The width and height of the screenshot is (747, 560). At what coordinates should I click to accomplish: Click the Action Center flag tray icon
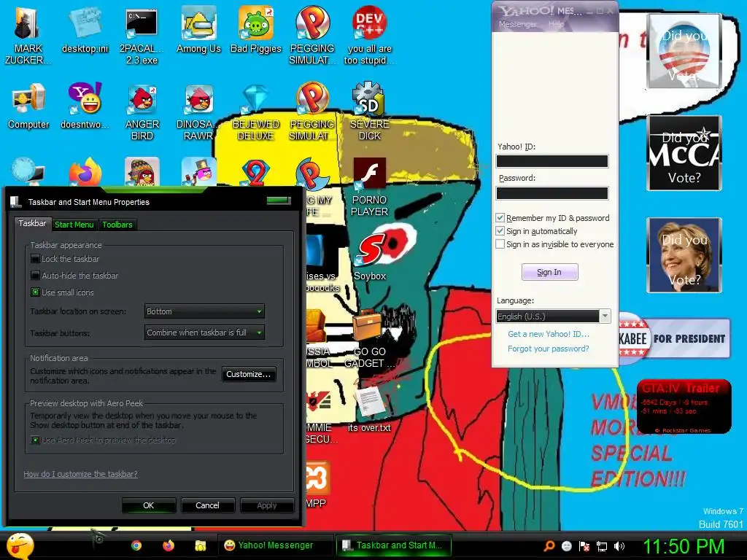584,546
